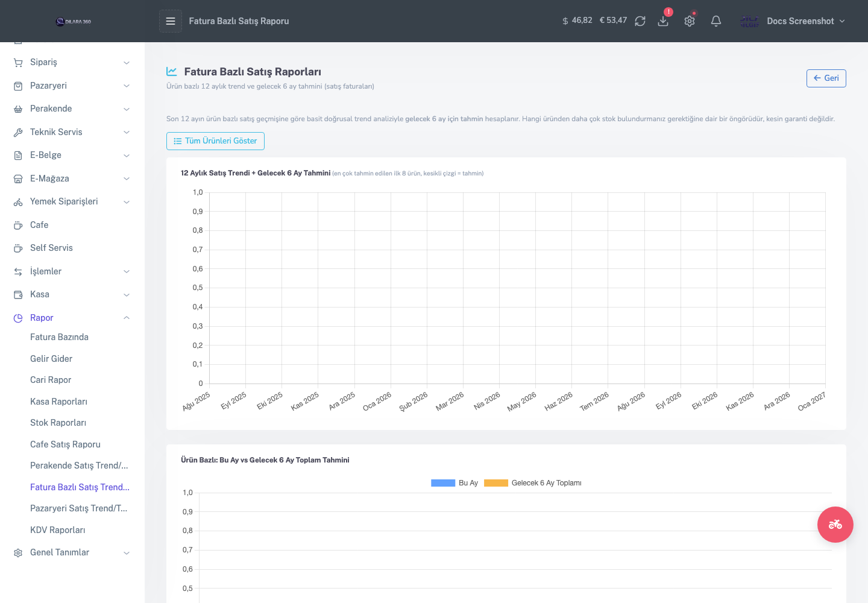Click the İşlemler arrows icon
This screenshot has height=603, width=868.
coord(18,271)
